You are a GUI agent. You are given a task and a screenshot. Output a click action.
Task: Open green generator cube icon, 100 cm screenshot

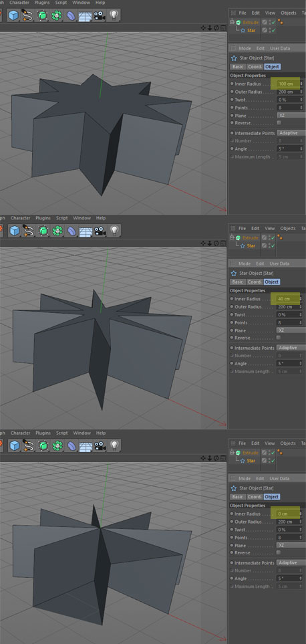[x=42, y=15]
